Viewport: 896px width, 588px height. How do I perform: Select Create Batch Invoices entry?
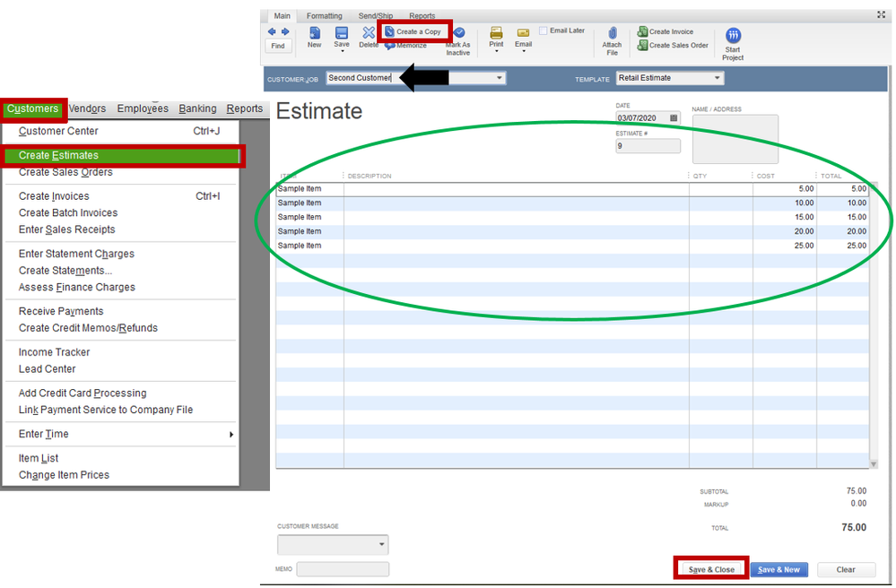[120, 213]
